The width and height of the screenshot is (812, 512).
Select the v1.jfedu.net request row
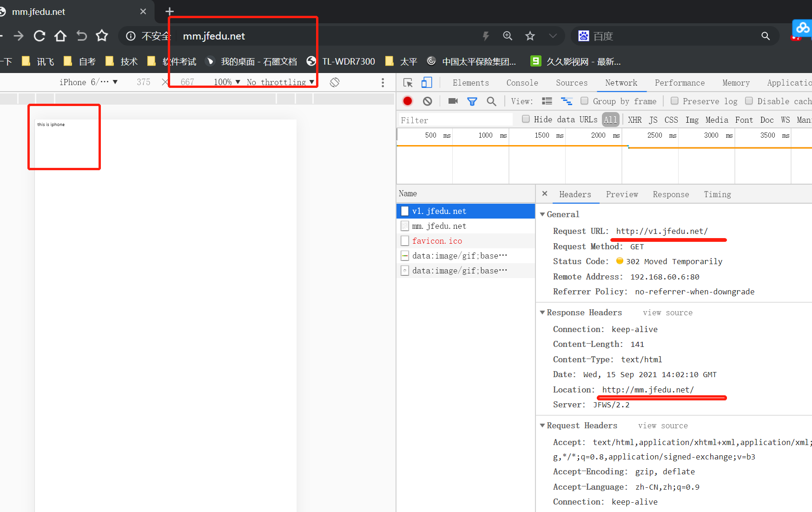tap(466, 211)
